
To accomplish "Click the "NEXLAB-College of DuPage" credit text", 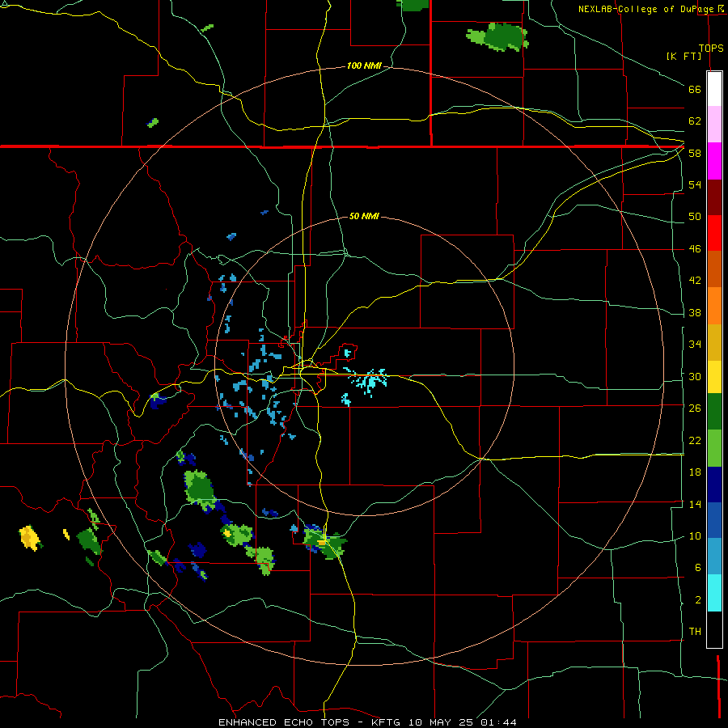I will (x=645, y=9).
